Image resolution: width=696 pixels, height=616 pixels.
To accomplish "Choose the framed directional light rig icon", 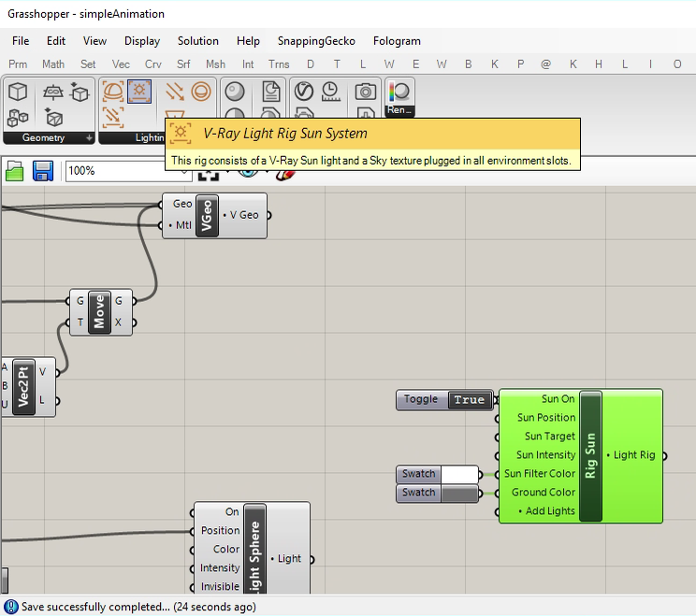I will click(x=113, y=118).
